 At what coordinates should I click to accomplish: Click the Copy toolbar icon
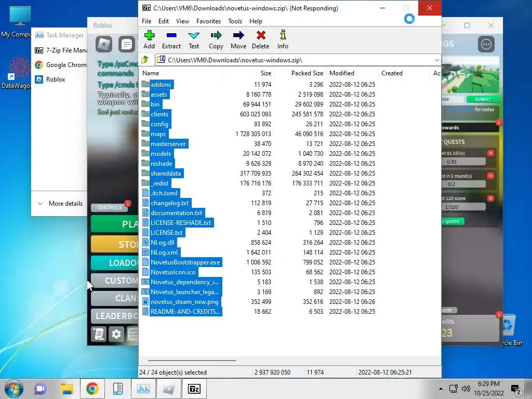coord(216,39)
